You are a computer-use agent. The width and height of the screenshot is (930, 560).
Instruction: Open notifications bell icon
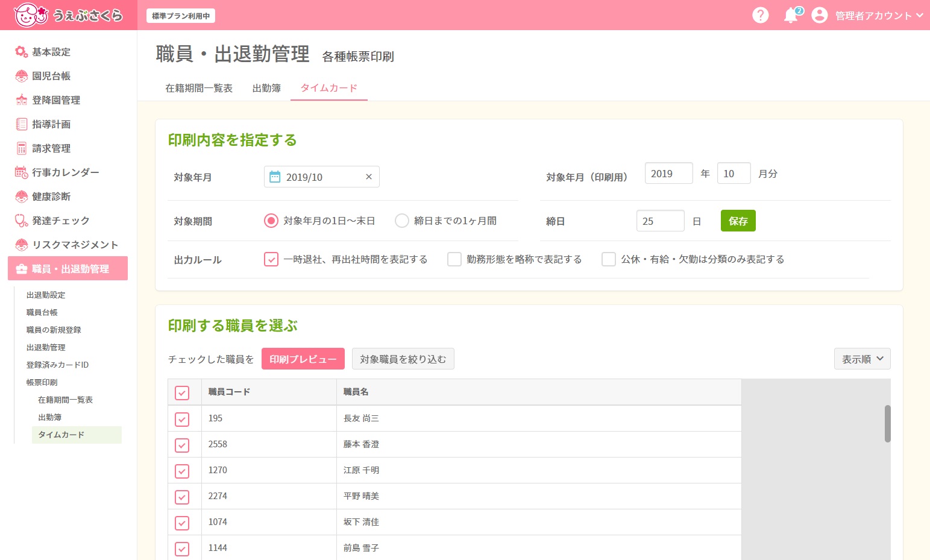[x=791, y=16]
